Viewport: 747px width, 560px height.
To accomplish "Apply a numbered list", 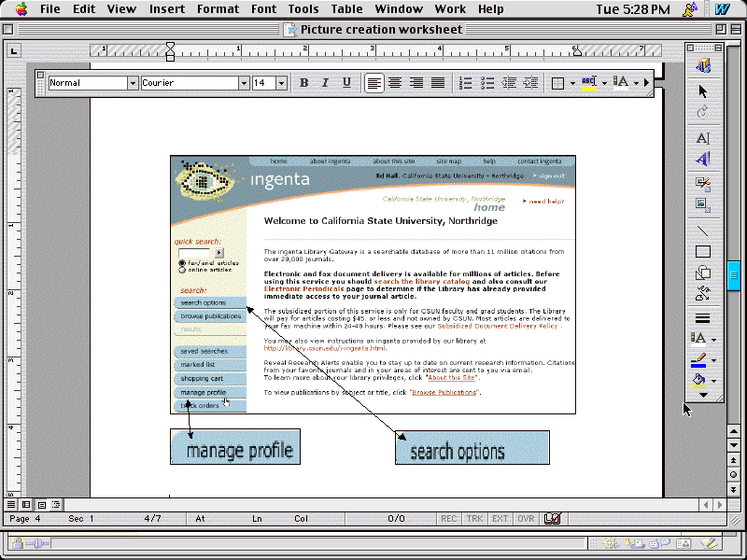I will point(465,83).
